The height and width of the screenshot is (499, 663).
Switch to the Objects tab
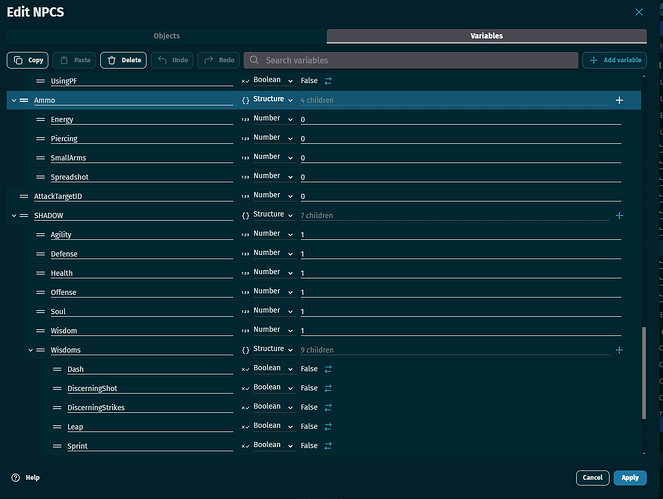167,36
